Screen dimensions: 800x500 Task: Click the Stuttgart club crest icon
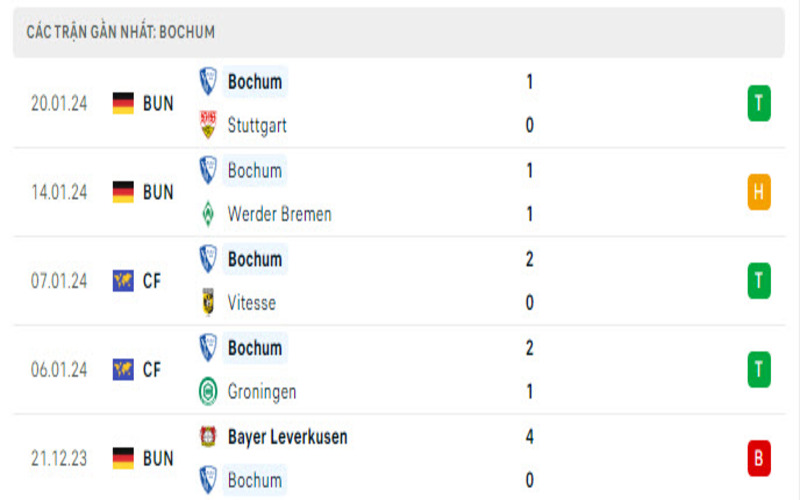click(208, 125)
